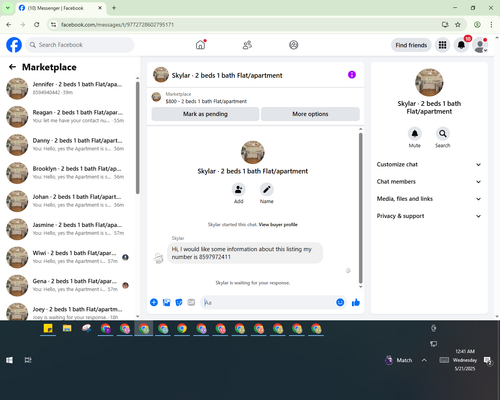Screen dimensions: 500x400
Task: Expand Chat members section
Action: tap(429, 182)
